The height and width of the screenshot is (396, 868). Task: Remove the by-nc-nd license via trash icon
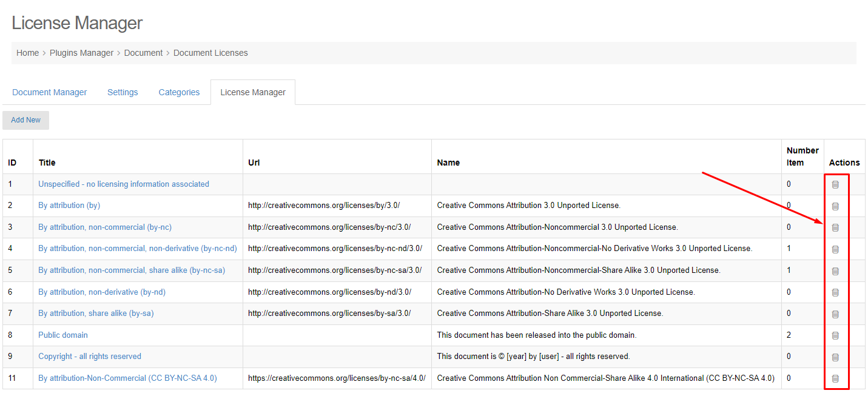835,249
